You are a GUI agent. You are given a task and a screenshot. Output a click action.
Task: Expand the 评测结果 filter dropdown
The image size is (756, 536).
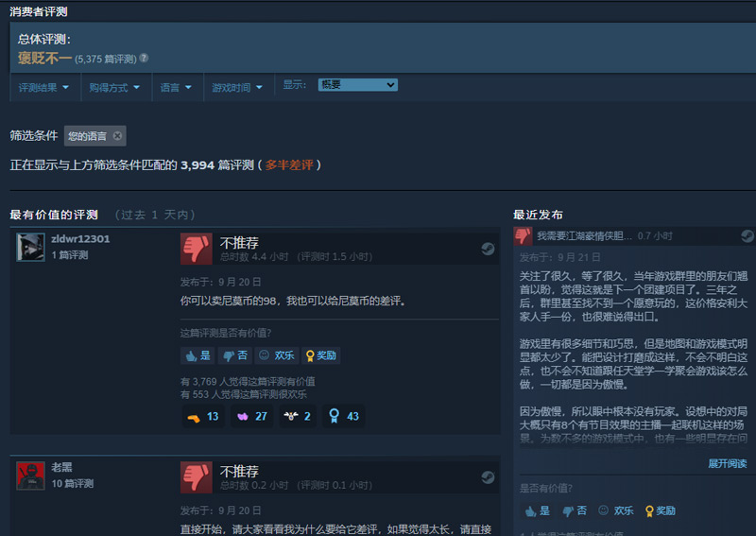tap(43, 87)
